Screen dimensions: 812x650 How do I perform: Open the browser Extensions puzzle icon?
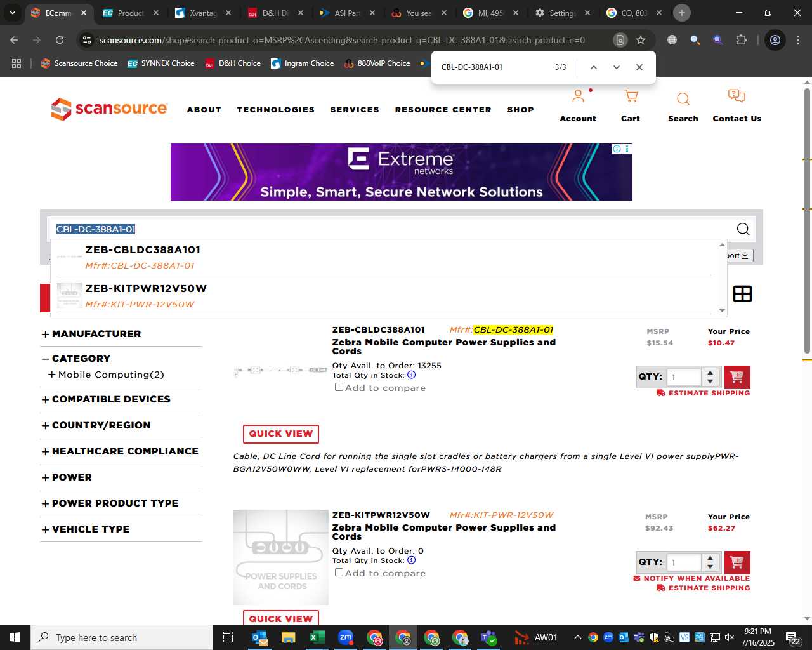coord(741,40)
